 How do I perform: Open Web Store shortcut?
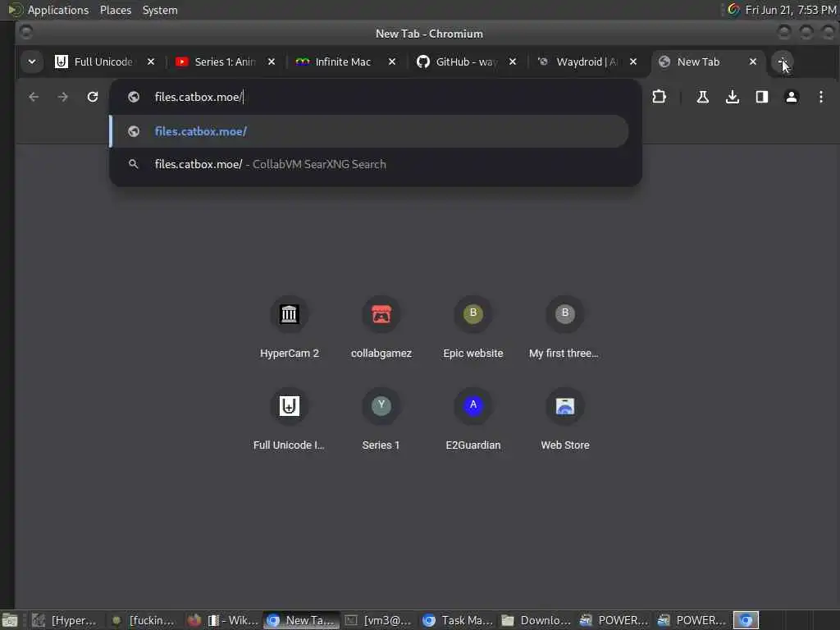(x=564, y=419)
